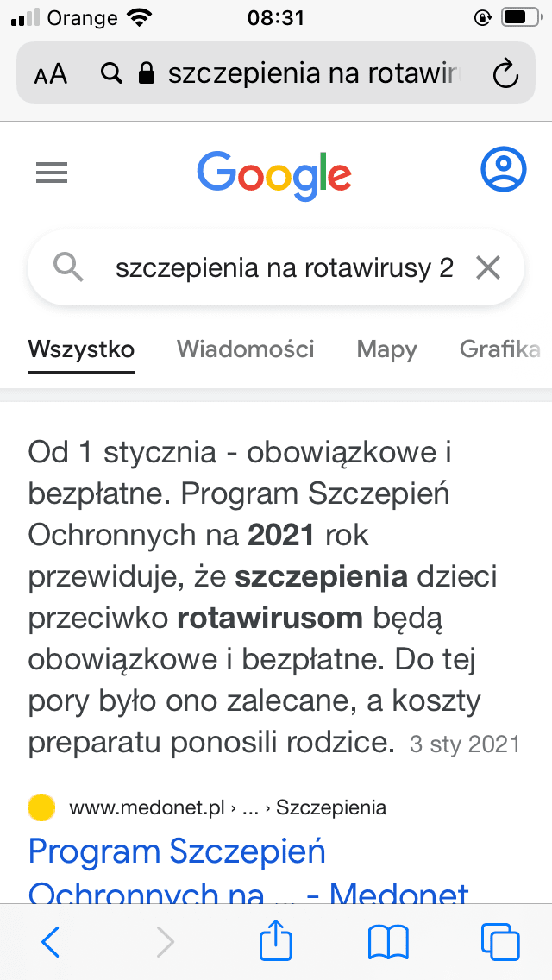This screenshot has height=980, width=552.
Task: Switch to Wiadomości tab
Action: [246, 349]
